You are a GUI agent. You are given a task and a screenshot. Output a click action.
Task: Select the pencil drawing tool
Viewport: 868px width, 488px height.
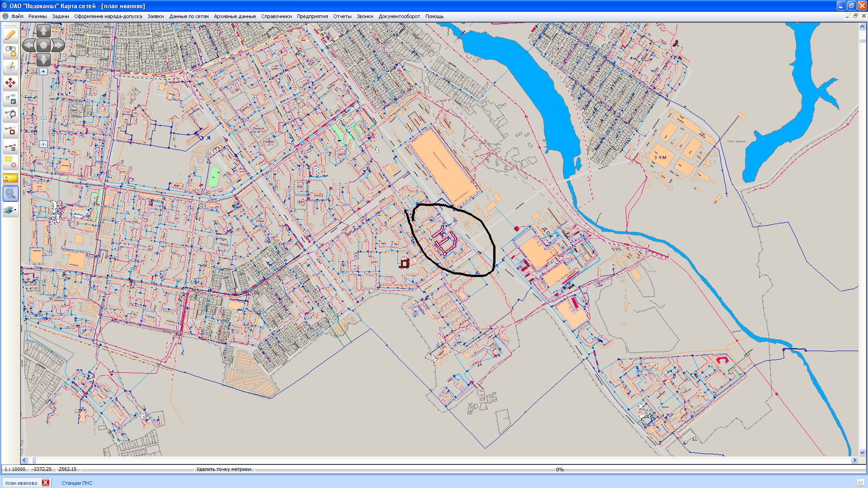tap(10, 35)
